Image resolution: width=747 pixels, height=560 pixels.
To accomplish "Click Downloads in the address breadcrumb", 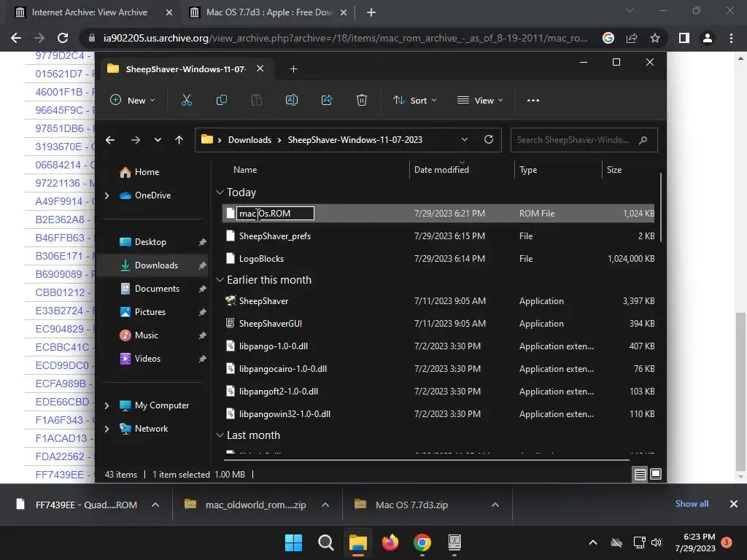I will pos(249,140).
